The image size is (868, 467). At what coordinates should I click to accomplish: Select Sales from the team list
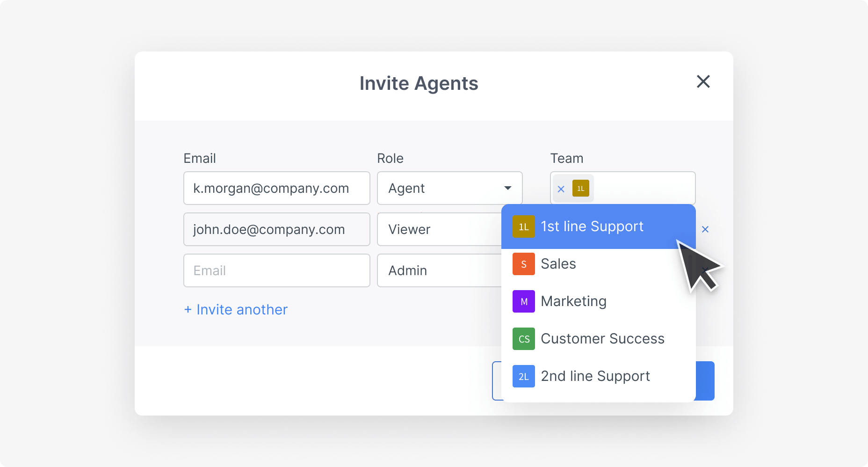pos(558,264)
